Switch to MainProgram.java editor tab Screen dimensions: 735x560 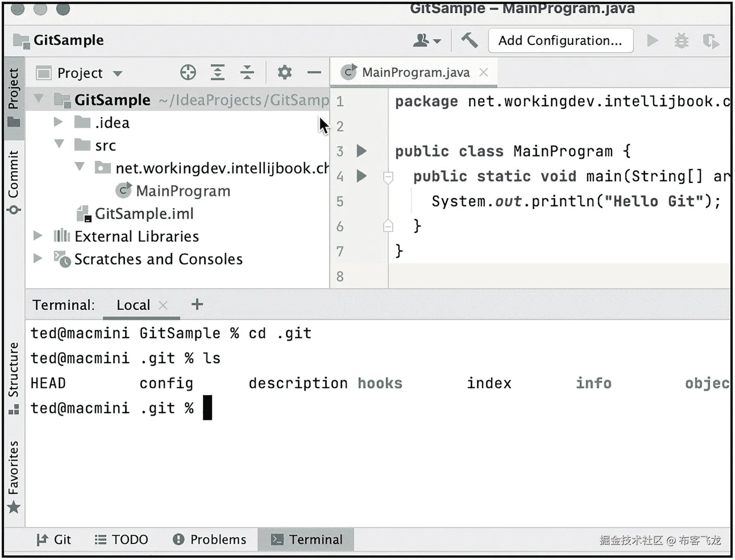[x=414, y=72]
